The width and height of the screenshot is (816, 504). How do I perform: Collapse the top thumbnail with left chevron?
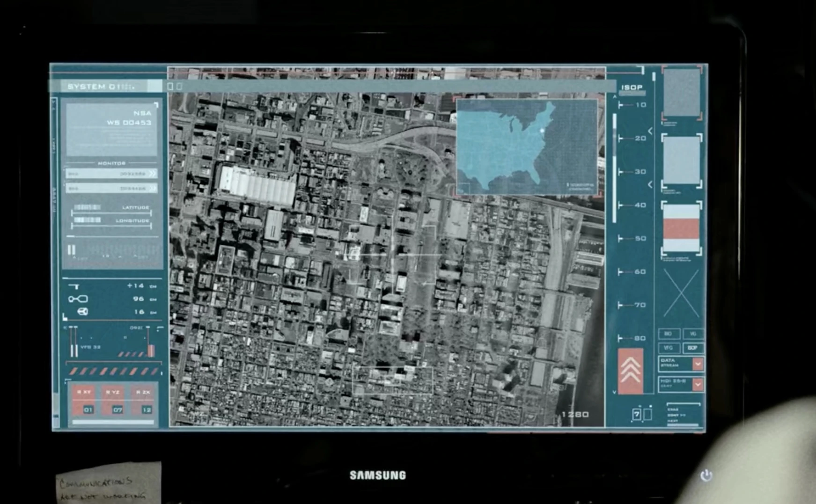tap(650, 131)
